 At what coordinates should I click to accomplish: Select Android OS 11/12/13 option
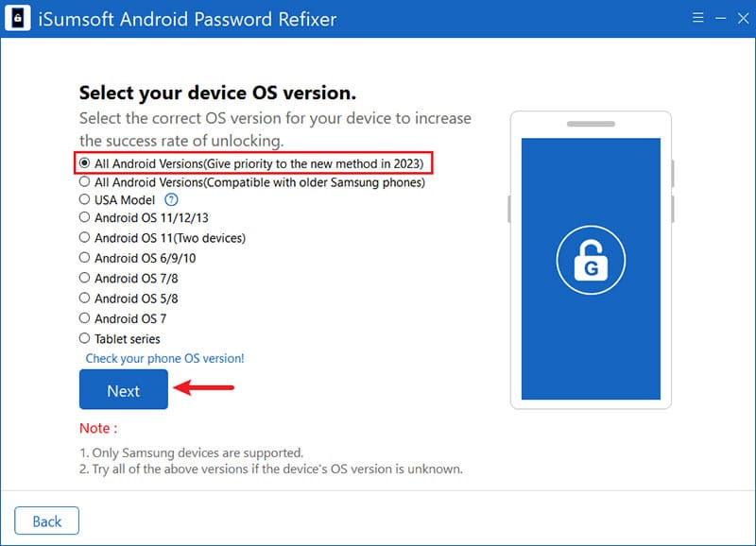tap(85, 217)
